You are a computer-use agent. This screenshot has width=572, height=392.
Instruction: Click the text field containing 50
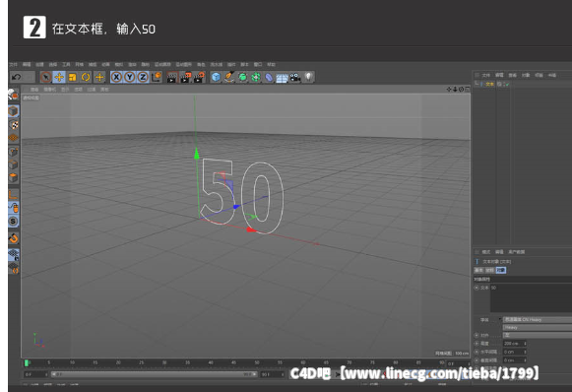click(x=532, y=297)
